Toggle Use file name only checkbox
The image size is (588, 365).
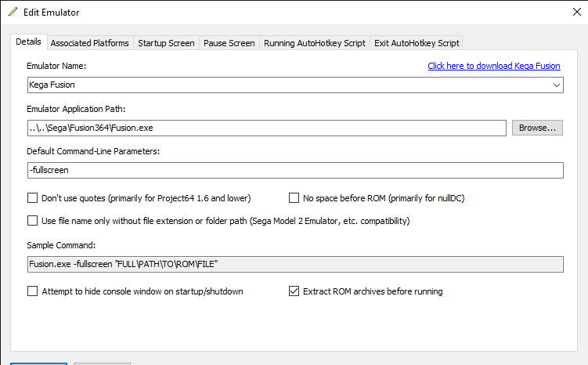click(x=33, y=221)
